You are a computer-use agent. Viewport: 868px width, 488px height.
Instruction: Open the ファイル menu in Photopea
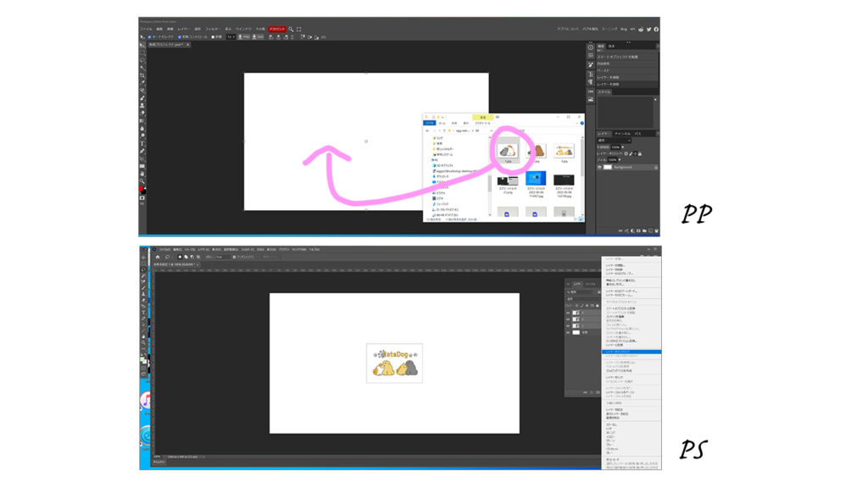click(147, 29)
